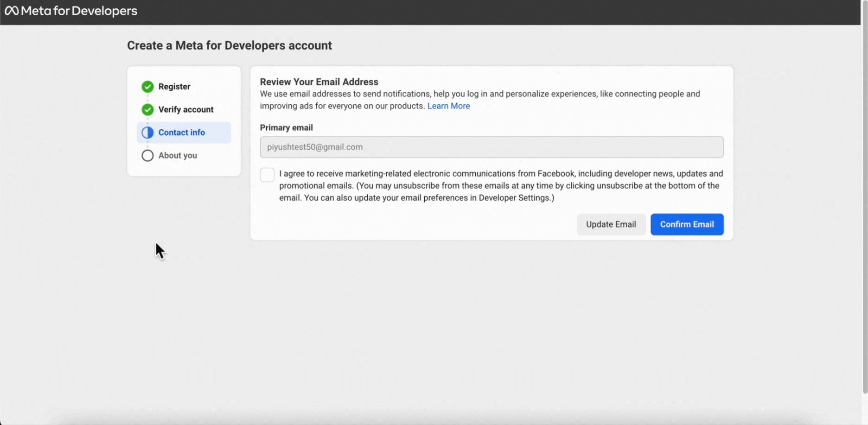
Task: Go to the Verify account step label
Action: (x=186, y=109)
